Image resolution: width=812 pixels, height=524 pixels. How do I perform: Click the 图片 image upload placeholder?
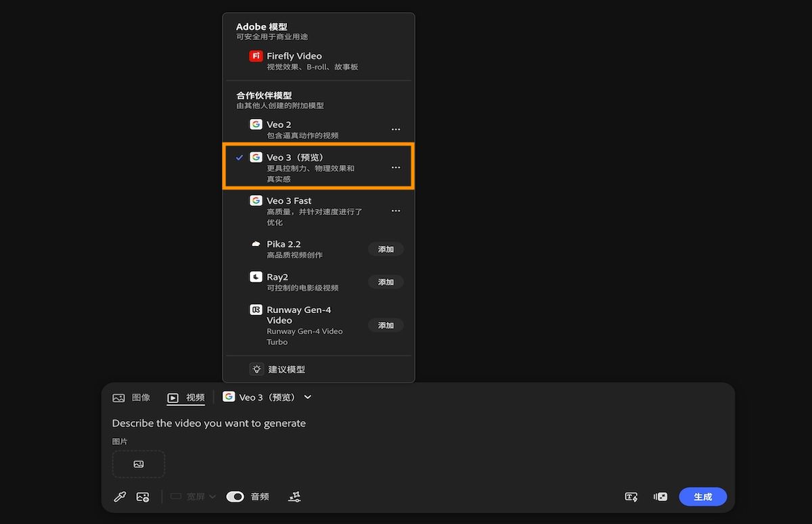[x=139, y=464]
